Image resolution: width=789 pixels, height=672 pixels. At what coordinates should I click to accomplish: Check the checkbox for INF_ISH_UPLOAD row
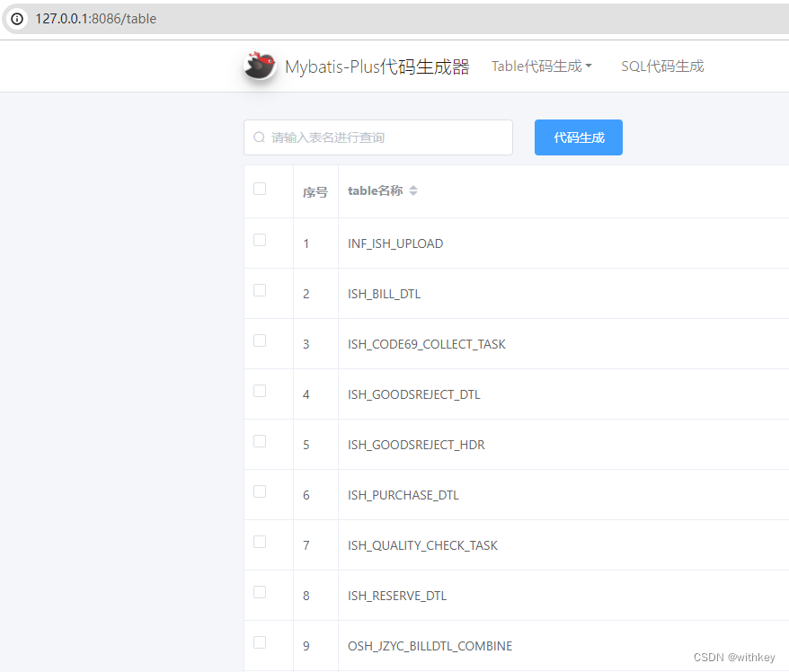(x=260, y=240)
